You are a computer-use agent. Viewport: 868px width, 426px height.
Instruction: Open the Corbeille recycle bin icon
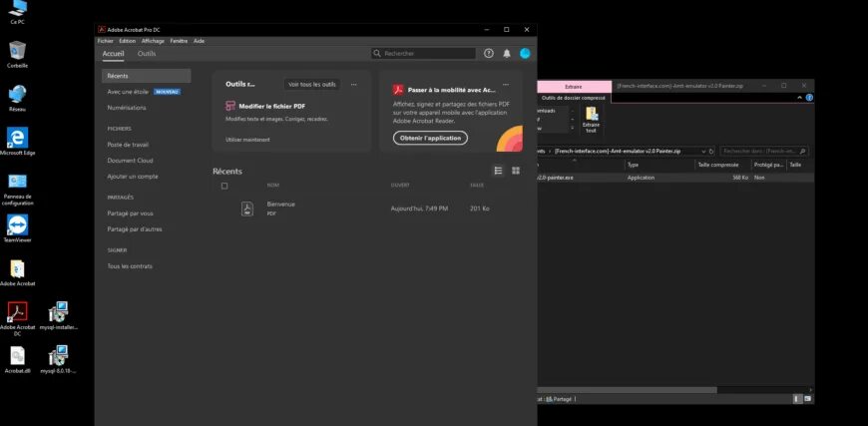pos(17,54)
